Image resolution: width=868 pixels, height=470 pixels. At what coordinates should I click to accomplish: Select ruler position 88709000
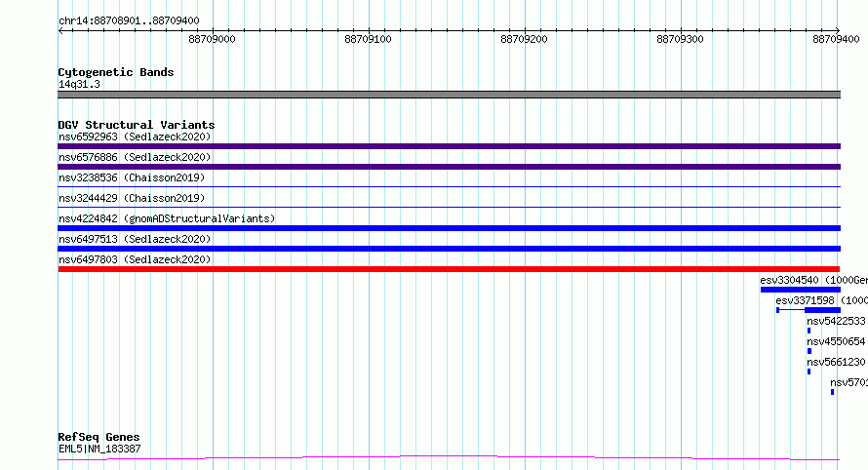coord(212,39)
